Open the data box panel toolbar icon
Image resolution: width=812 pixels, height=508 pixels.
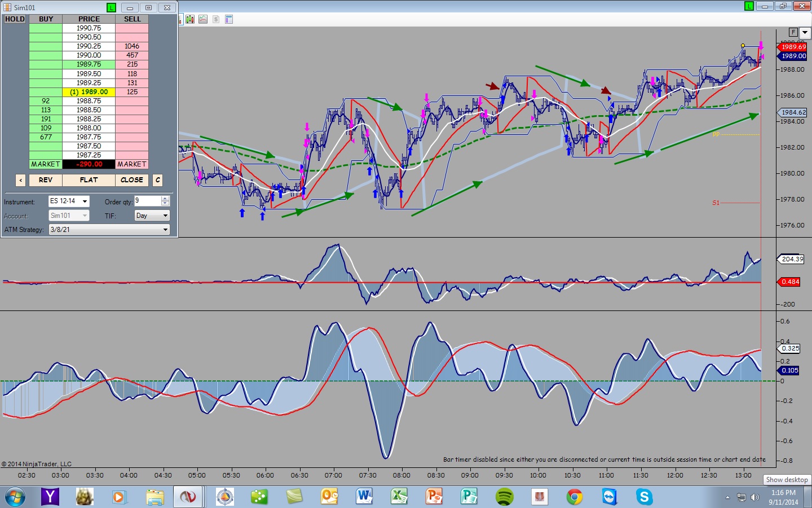pyautogui.click(x=229, y=19)
